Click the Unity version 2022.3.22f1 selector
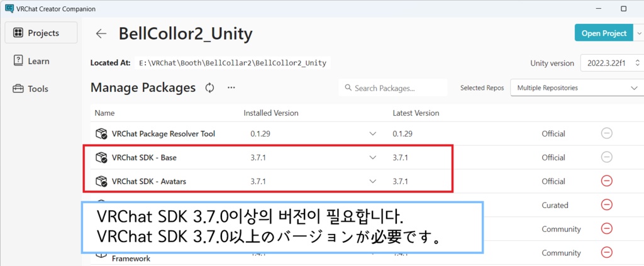The height and width of the screenshot is (266, 644). pos(610,63)
